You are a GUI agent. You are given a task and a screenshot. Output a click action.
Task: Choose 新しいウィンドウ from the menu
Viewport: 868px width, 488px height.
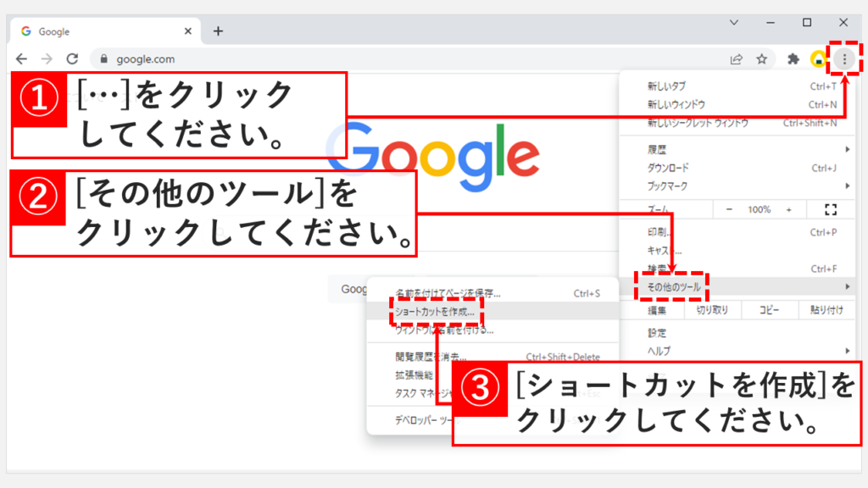[737, 104]
